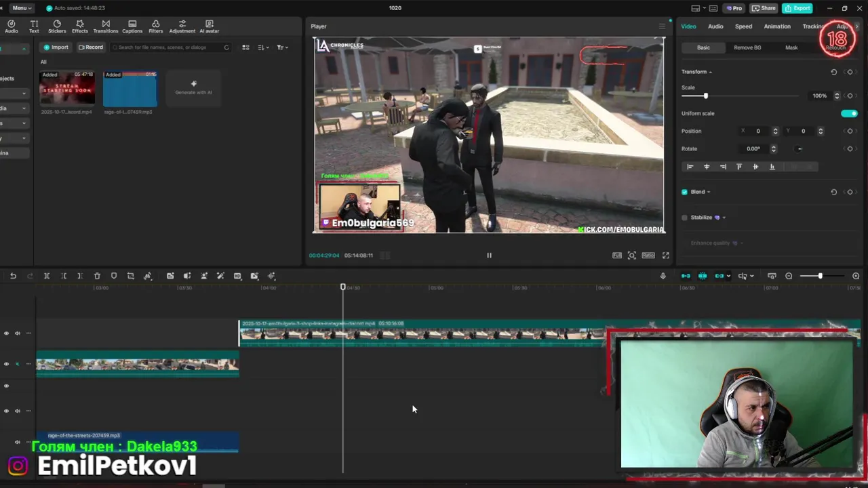Click the Import button
Image resolution: width=868 pixels, height=488 pixels.
tap(56, 47)
